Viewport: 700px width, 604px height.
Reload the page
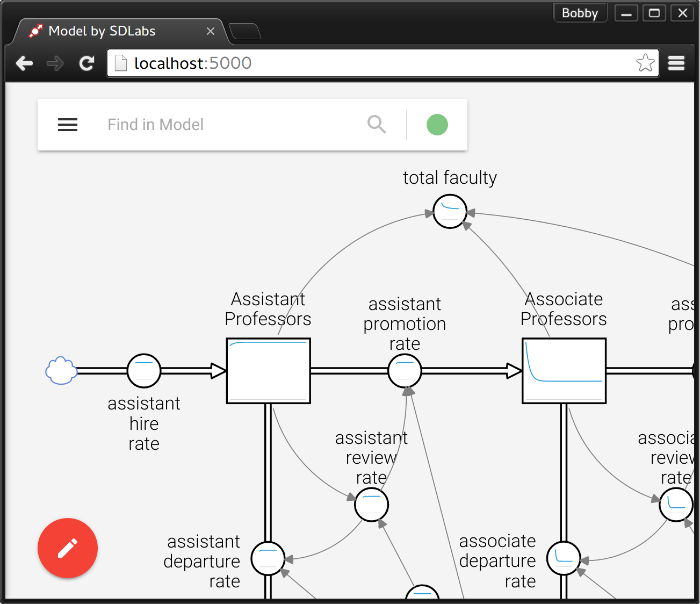(x=86, y=63)
